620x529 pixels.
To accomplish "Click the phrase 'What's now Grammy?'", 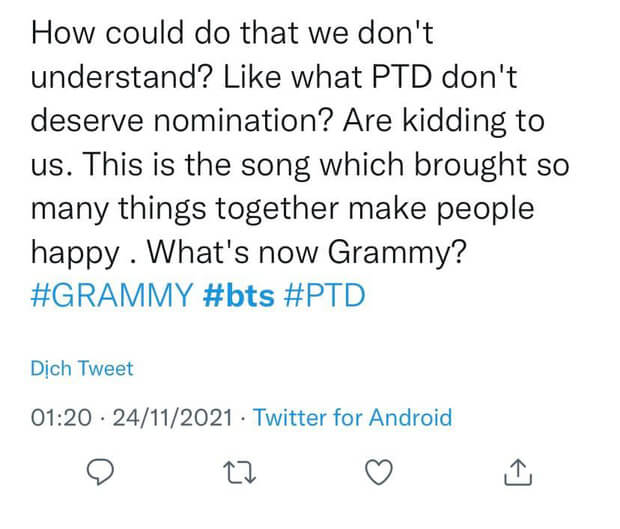I will click(307, 252).
